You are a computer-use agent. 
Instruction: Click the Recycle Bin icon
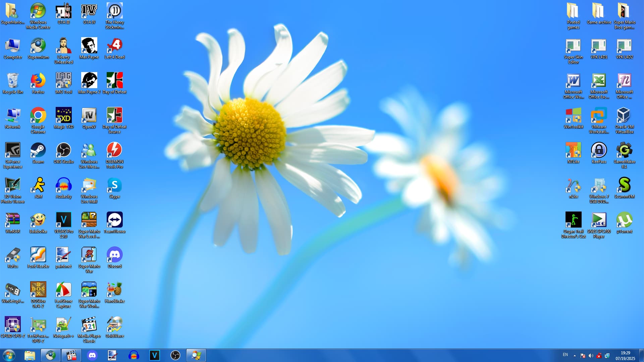coord(12,81)
